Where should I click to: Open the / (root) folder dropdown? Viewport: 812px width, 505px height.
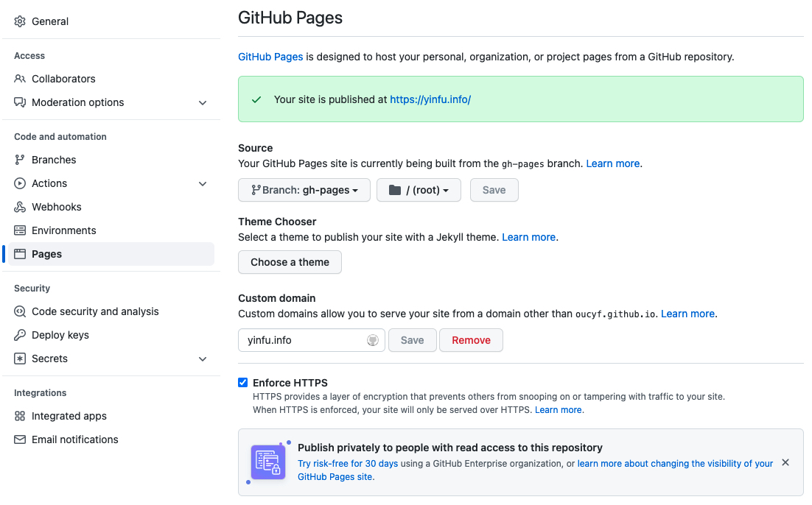click(419, 190)
